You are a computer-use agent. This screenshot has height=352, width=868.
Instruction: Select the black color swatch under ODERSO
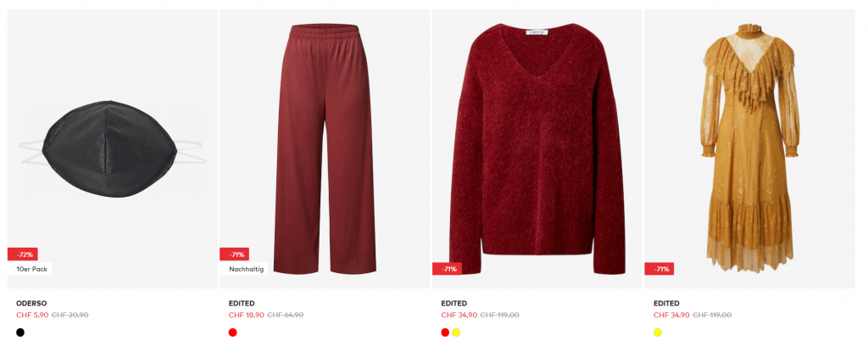(20, 332)
